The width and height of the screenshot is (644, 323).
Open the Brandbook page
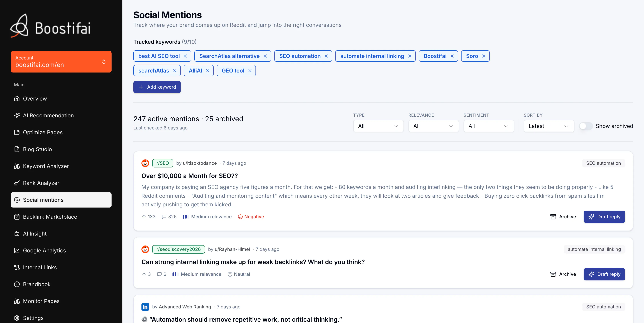[61, 284]
